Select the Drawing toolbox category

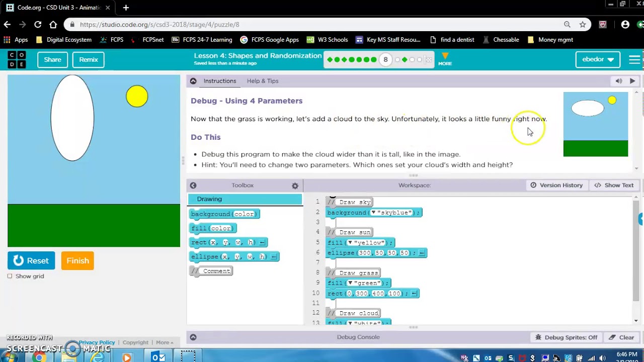pyautogui.click(x=245, y=199)
